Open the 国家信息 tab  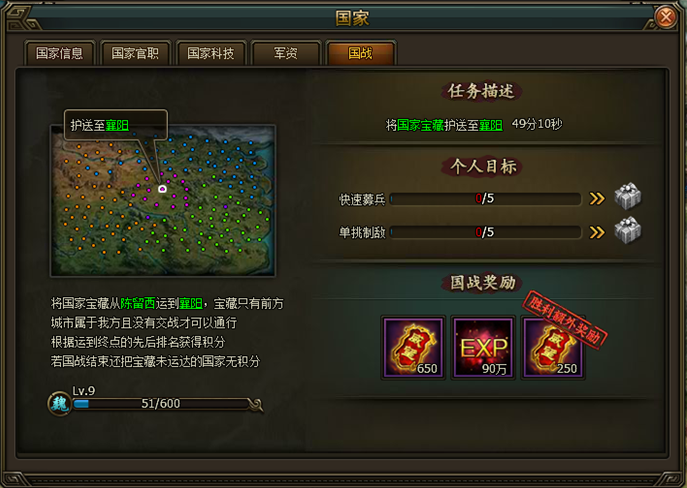click(x=60, y=53)
